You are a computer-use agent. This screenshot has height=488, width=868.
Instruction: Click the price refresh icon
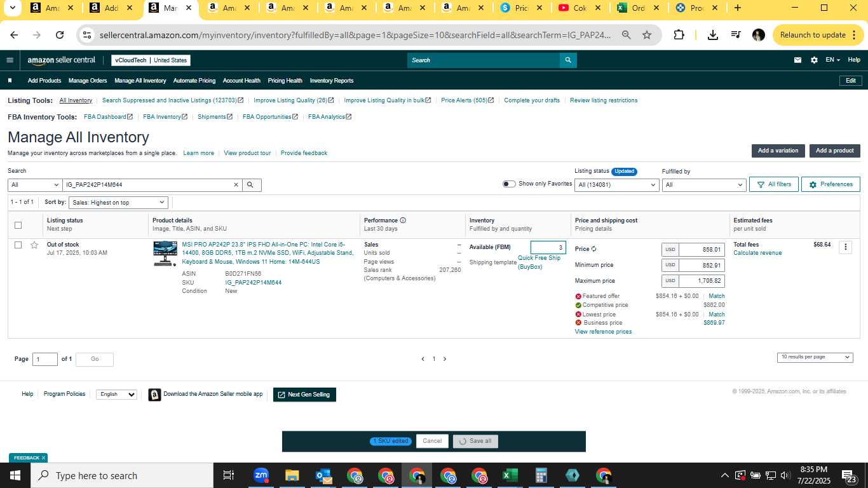pyautogui.click(x=594, y=249)
